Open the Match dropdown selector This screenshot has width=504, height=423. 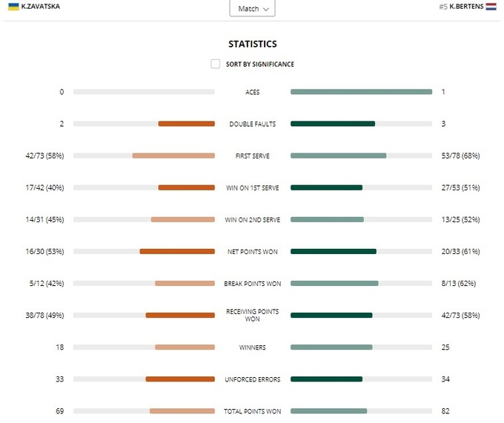click(252, 9)
